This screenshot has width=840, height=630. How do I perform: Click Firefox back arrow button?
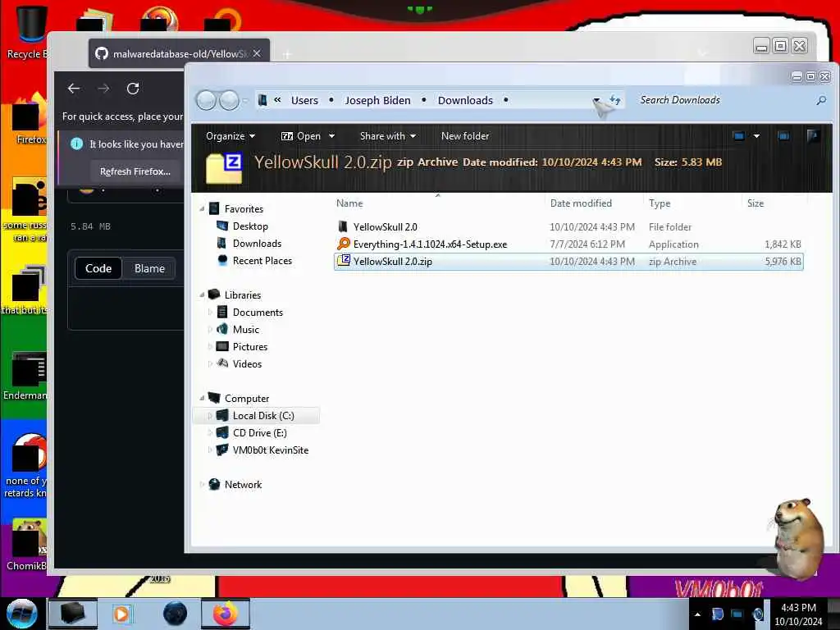tap(74, 89)
